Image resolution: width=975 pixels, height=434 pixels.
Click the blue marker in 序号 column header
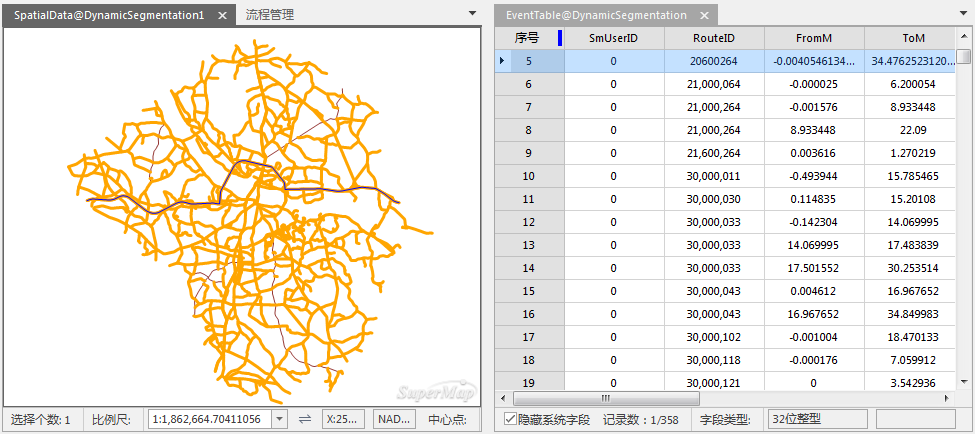click(559, 38)
